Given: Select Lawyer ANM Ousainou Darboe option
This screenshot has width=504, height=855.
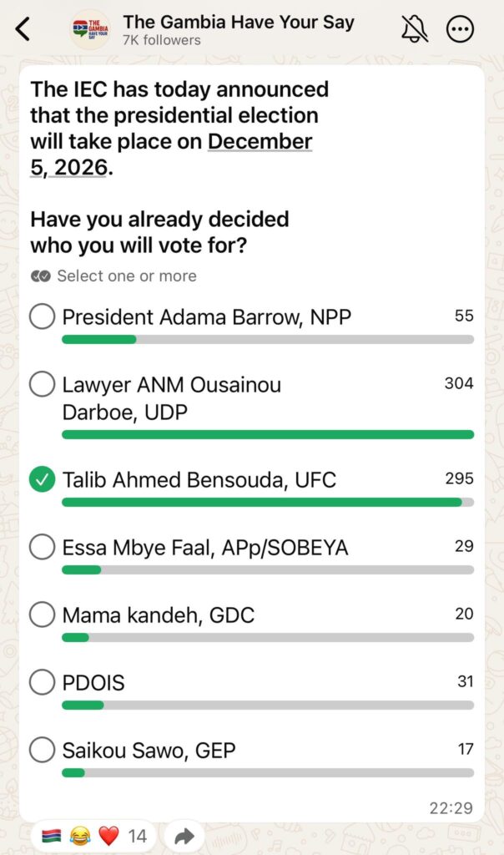Looking at the screenshot, I should (x=42, y=385).
